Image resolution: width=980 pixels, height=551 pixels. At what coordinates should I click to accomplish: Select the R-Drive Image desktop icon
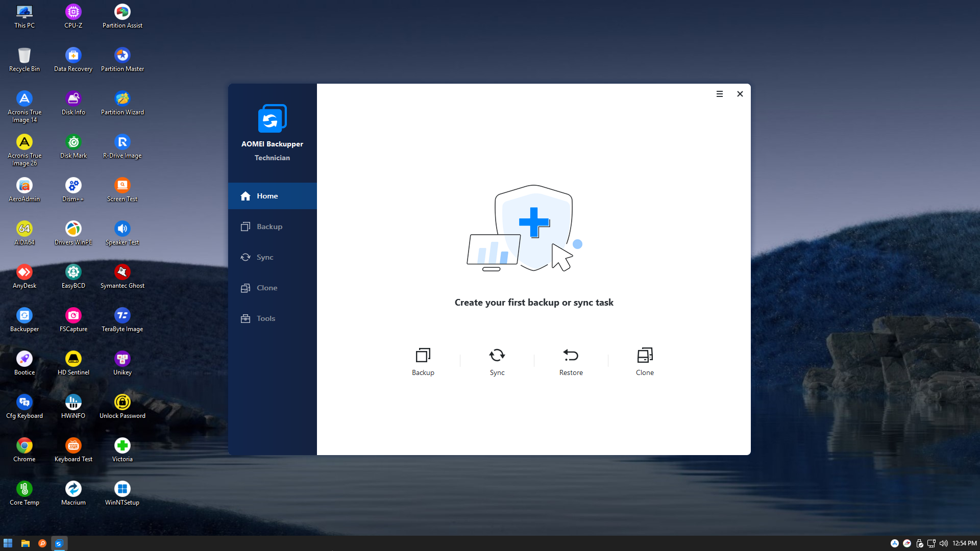coord(122,146)
